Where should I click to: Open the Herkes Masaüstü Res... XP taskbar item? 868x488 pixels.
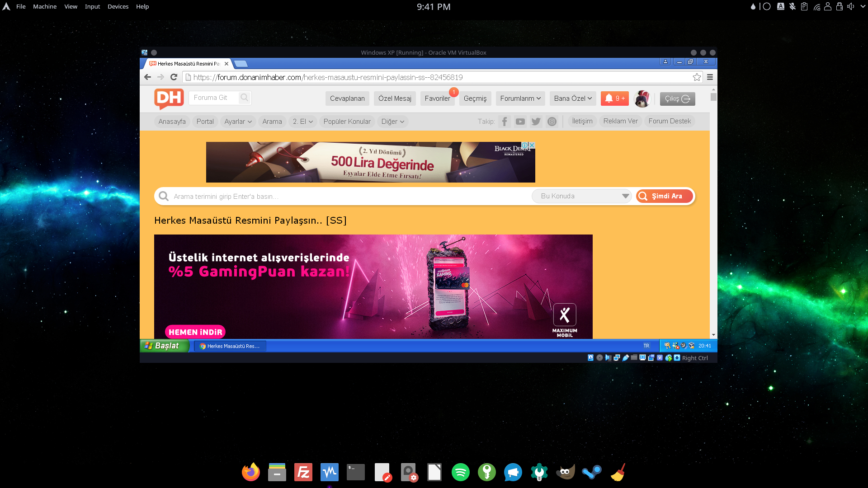(x=230, y=346)
